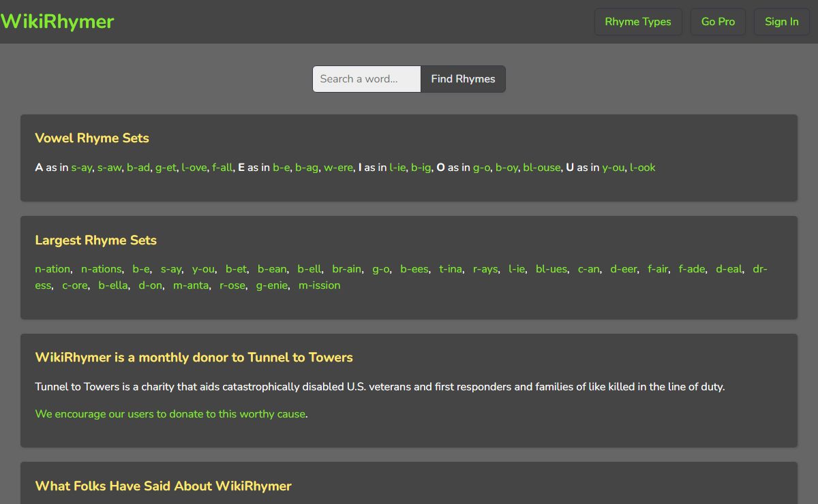Open the br-ain rhyme set
This screenshot has height=504, width=818.
point(347,269)
